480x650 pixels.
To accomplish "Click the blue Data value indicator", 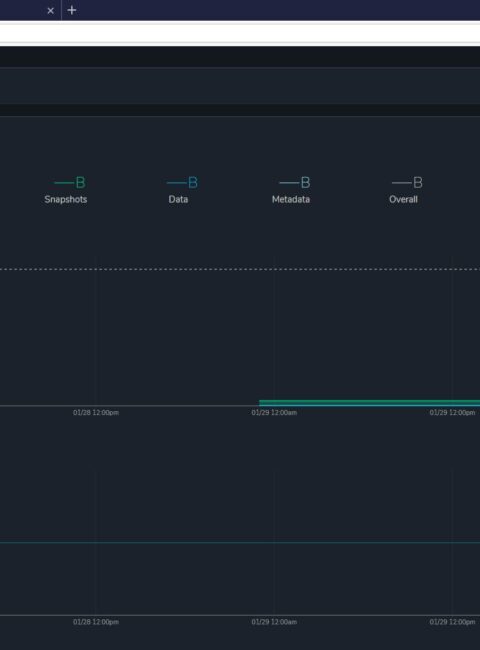I will (182, 182).
